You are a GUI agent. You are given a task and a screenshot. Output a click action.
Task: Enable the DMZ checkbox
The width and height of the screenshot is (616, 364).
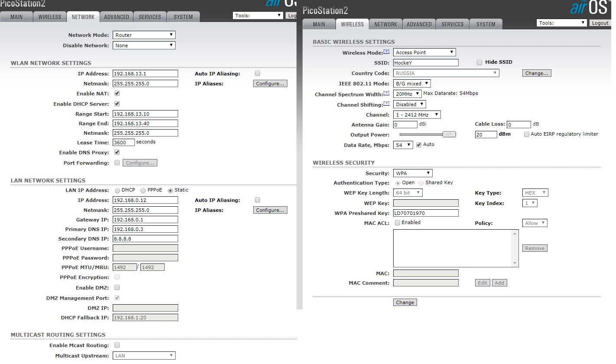[117, 288]
